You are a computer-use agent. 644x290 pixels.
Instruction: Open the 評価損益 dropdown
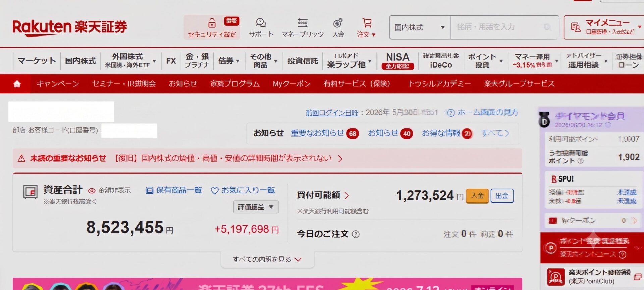pyautogui.click(x=256, y=207)
